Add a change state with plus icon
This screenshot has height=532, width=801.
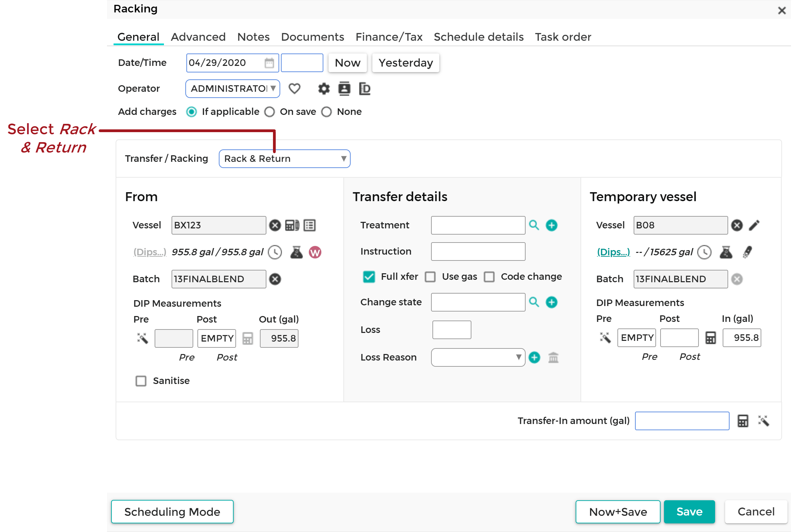pyautogui.click(x=551, y=302)
